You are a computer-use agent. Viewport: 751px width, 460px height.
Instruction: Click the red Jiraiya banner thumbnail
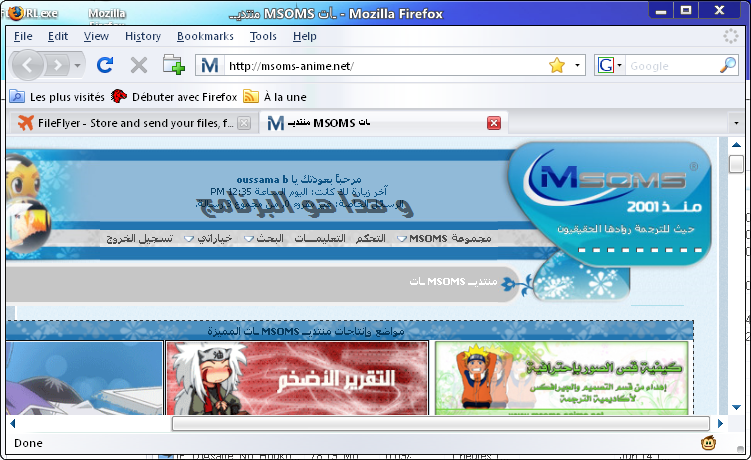[296, 377]
